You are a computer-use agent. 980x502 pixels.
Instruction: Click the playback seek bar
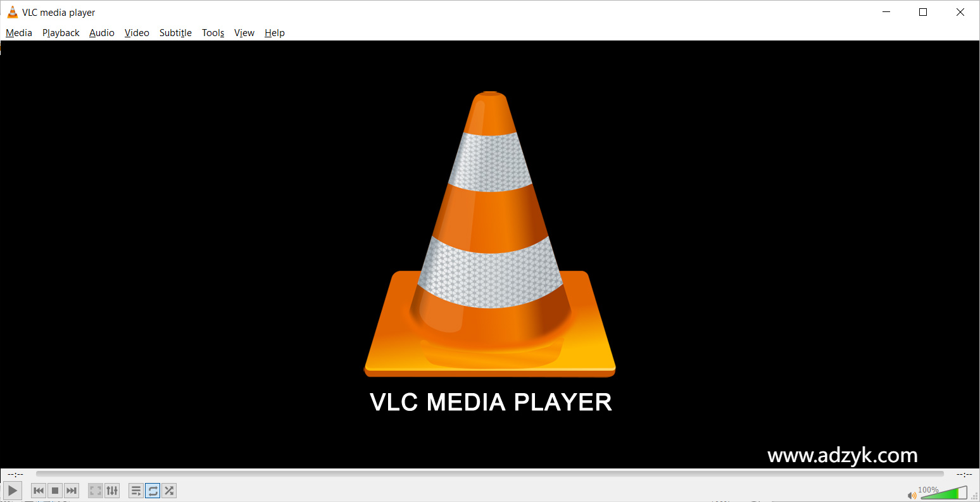489,474
